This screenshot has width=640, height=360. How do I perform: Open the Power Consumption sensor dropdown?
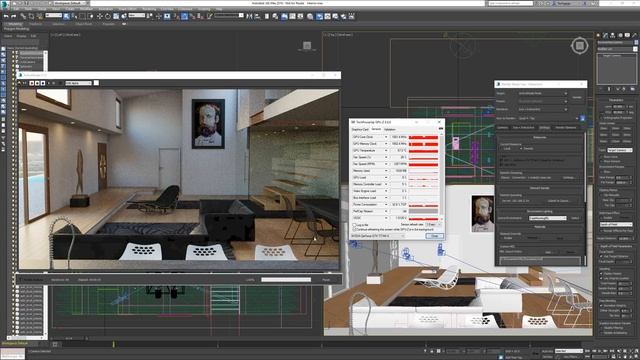386,204
